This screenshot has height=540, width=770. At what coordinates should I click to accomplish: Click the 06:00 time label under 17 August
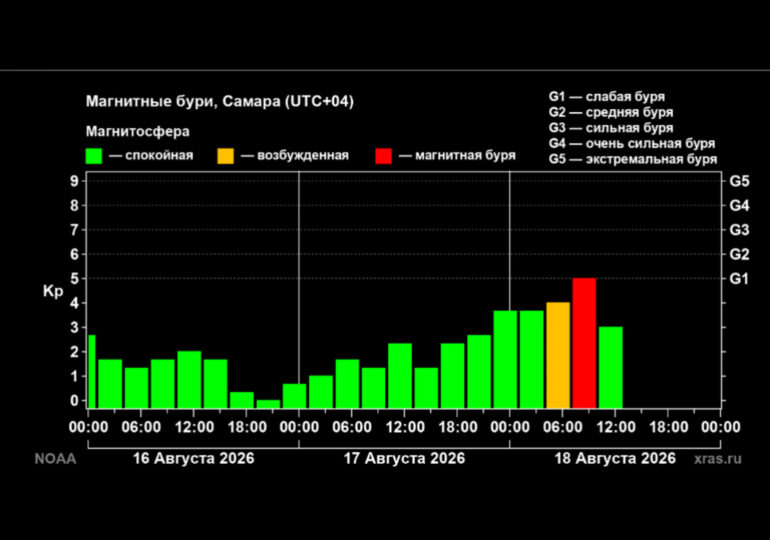[352, 427]
